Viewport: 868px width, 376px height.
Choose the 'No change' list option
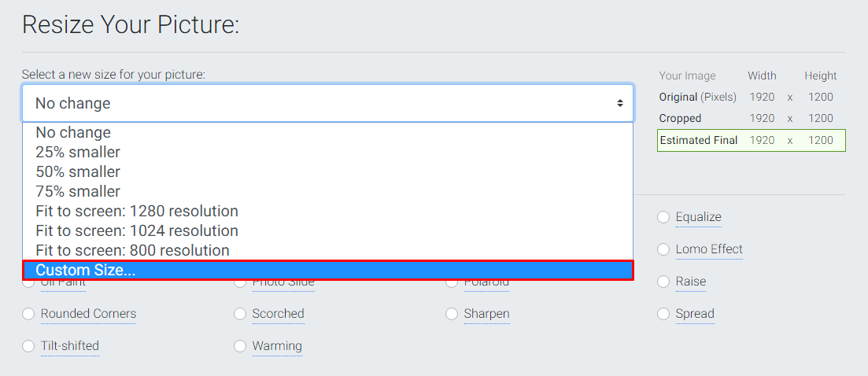pyautogui.click(x=73, y=133)
